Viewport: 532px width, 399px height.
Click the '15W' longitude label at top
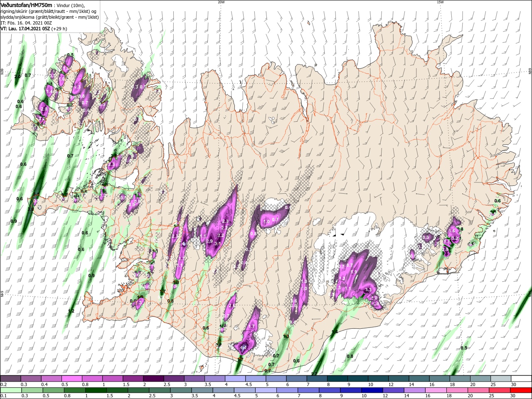[x=440, y=2]
